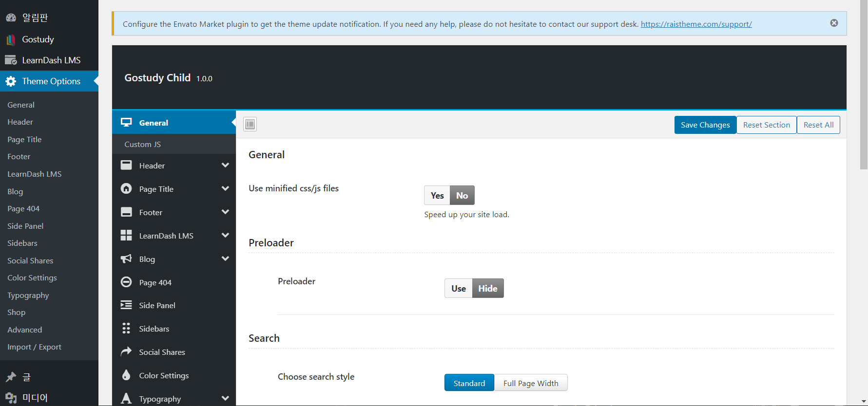
Task: Open the raistheme support link
Action: coord(696,24)
